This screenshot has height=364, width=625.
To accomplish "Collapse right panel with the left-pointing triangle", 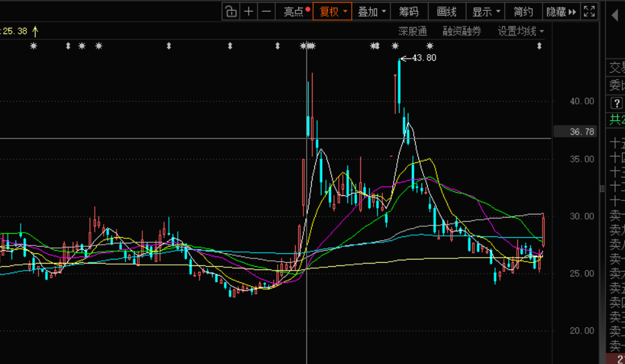I will pos(615,17).
